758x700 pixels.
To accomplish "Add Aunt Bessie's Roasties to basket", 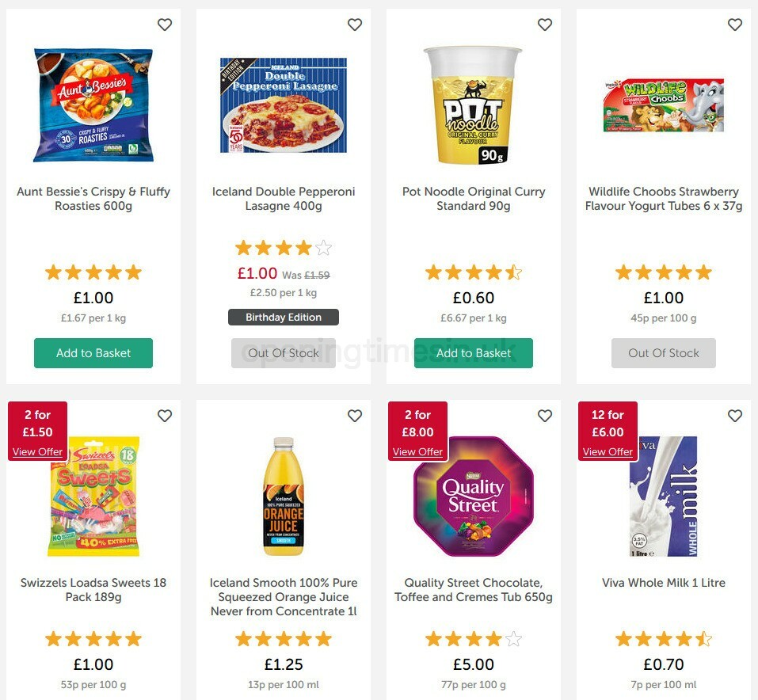I will 93,353.
